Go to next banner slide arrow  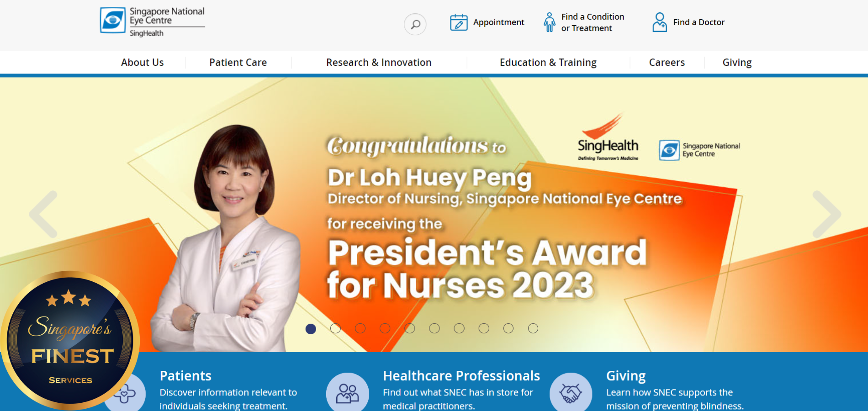click(x=826, y=214)
